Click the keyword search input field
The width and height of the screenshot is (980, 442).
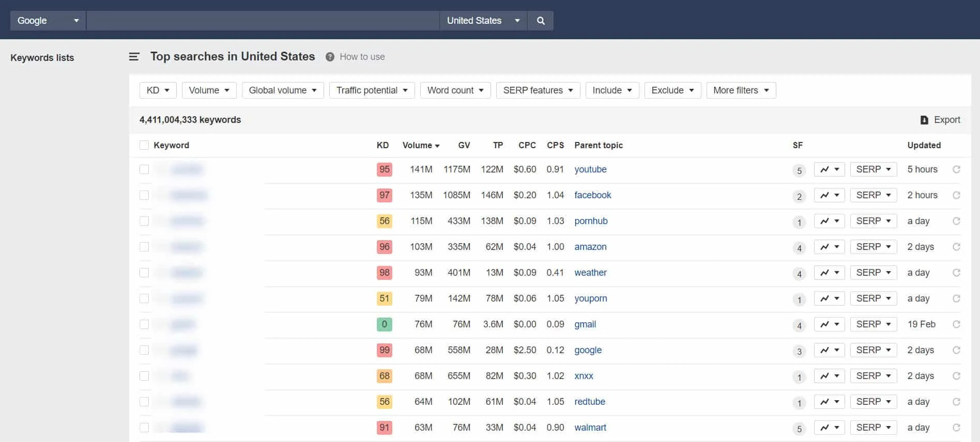point(263,21)
